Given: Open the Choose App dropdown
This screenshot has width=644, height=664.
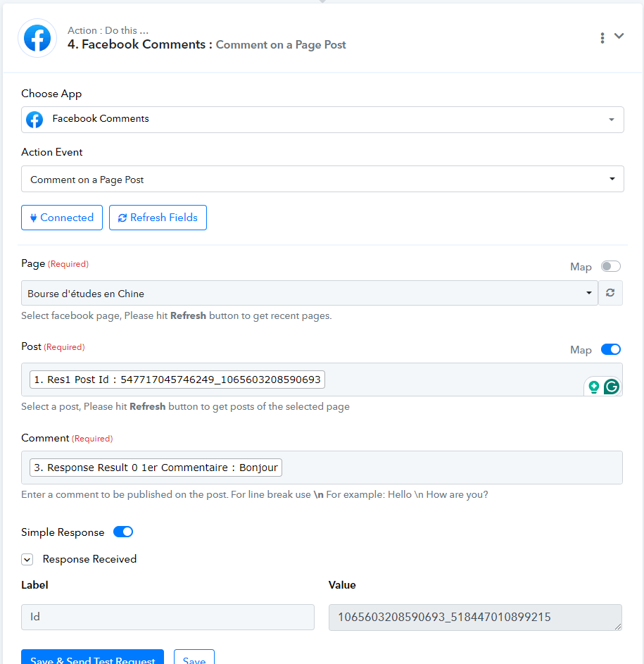Looking at the screenshot, I should click(x=322, y=120).
